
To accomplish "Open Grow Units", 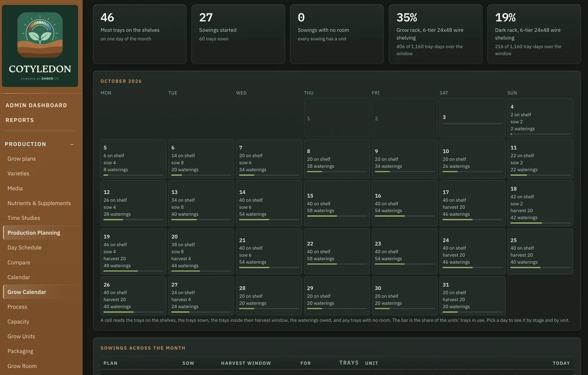I will click(21, 336).
